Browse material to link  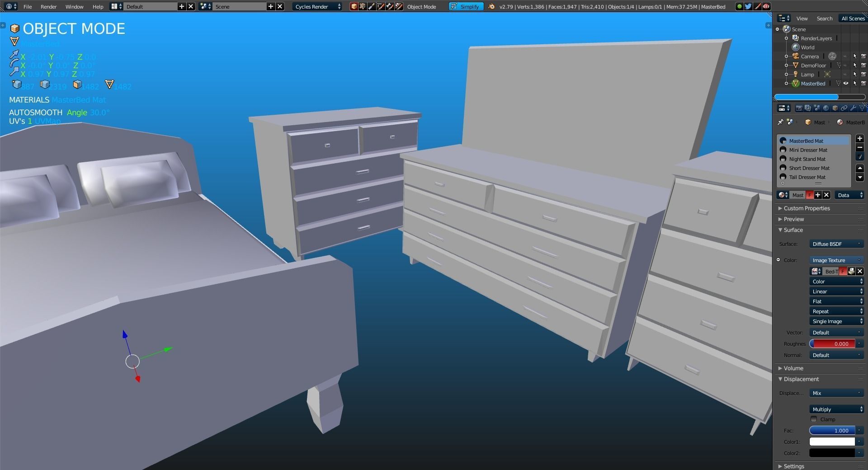point(783,195)
